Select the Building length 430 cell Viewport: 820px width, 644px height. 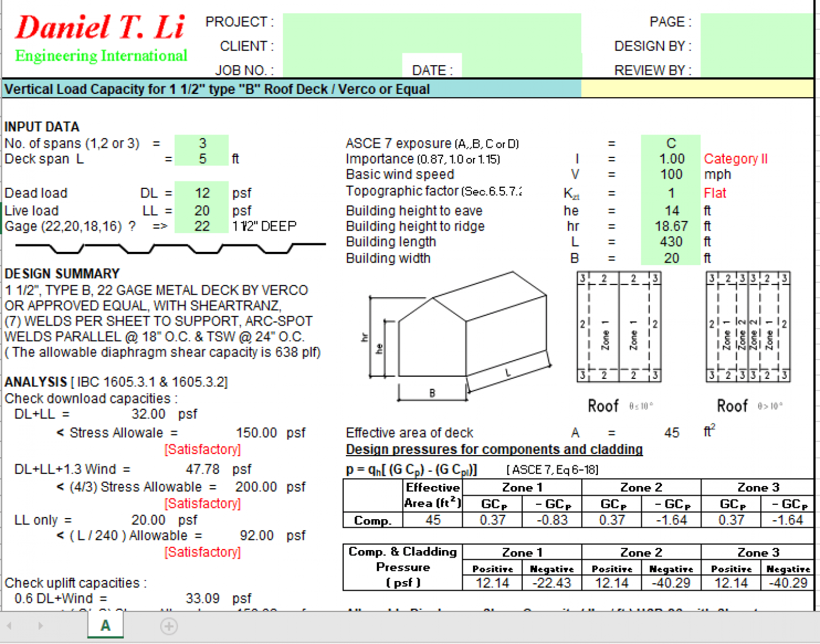[671, 242]
